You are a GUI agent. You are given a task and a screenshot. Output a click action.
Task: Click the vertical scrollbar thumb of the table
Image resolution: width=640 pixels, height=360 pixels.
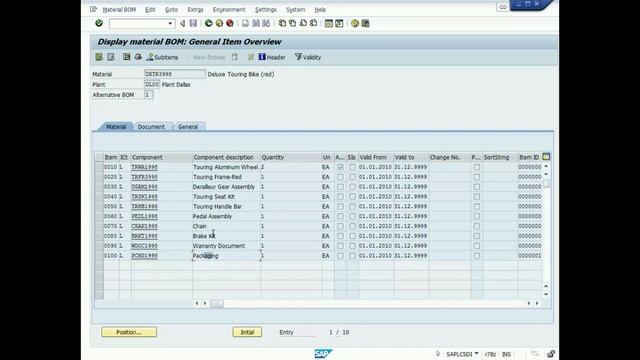[x=546, y=183]
